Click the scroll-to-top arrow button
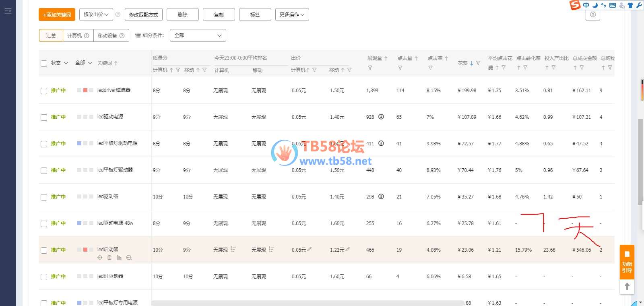This screenshot has height=306, width=644. click(x=627, y=286)
